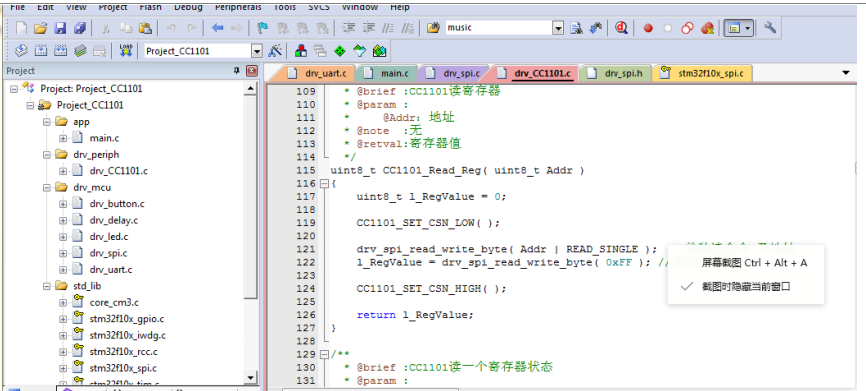Translate current file icon
Image resolution: width=866 pixels, height=391 pixels.
click(x=21, y=51)
